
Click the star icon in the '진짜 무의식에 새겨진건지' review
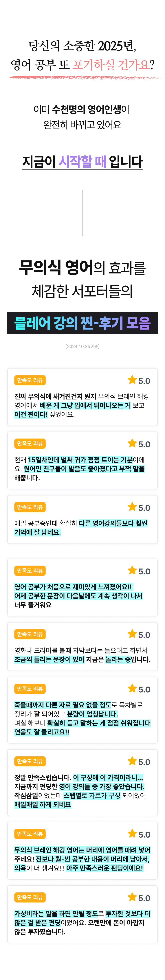pyautogui.click(x=132, y=380)
